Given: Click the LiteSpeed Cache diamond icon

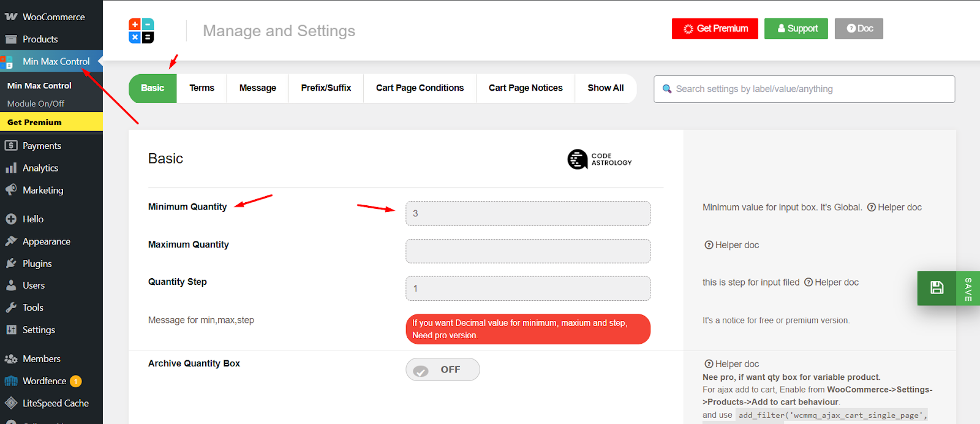Looking at the screenshot, I should pyautogui.click(x=11, y=403).
